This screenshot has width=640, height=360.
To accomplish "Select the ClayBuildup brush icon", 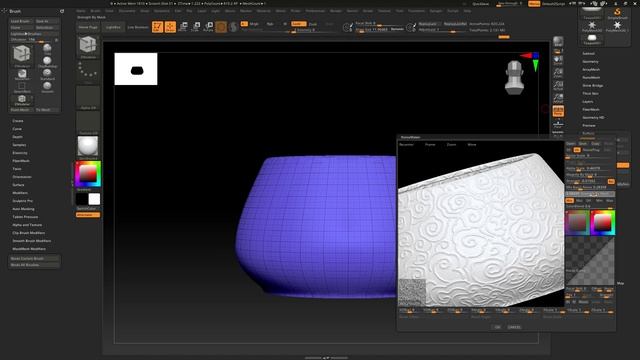I will (47, 62).
